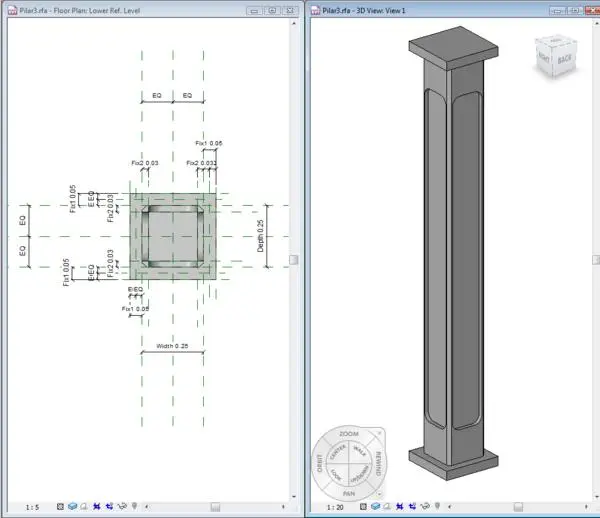Click the ZOOM wedge on the steering wheel
600x518 pixels.
pyautogui.click(x=349, y=434)
